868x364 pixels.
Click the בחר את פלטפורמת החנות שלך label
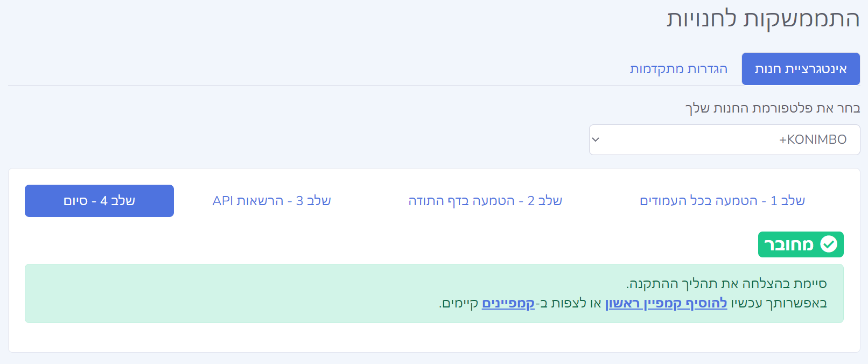click(773, 108)
